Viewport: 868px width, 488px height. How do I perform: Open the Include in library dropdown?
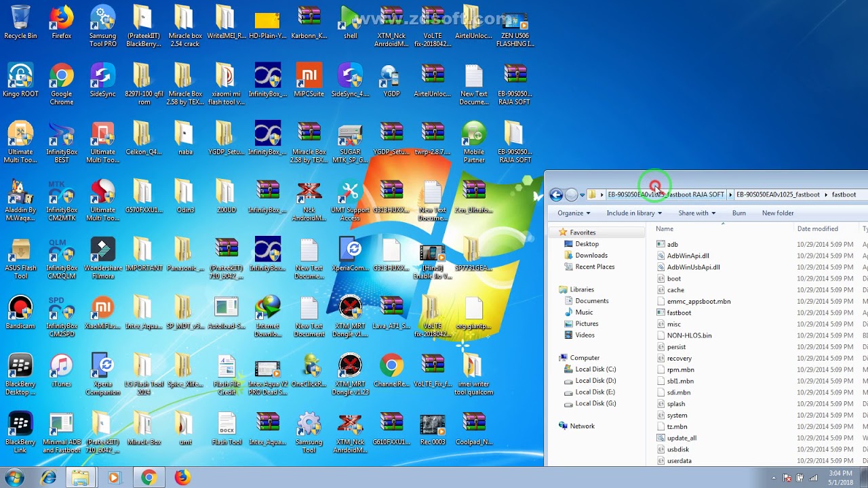[634, 213]
